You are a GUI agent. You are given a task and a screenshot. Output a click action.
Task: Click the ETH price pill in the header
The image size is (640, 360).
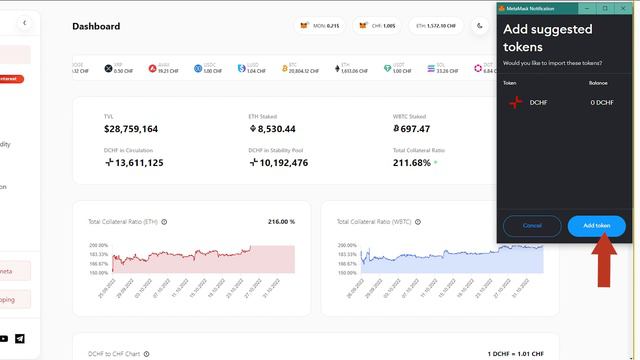point(436,26)
